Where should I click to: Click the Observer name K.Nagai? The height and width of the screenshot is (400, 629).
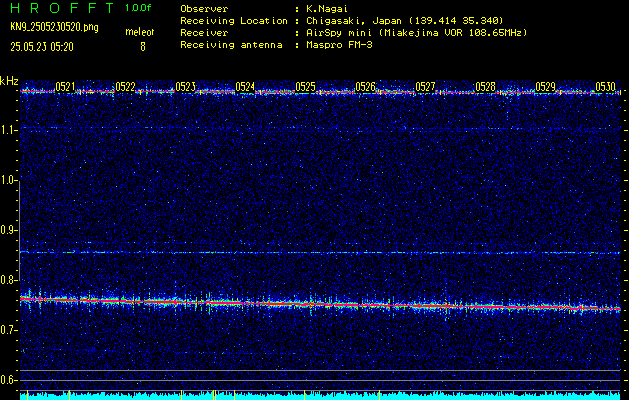click(x=329, y=9)
